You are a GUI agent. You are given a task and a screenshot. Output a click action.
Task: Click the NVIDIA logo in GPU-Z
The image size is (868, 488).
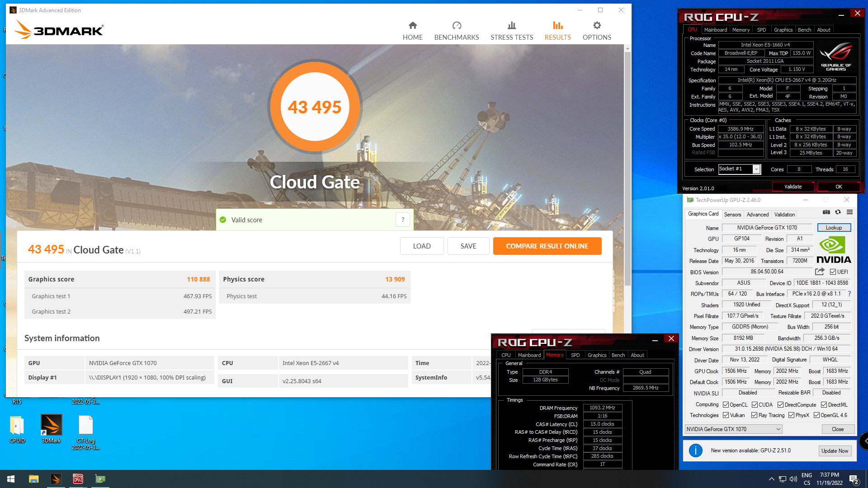pos(834,250)
